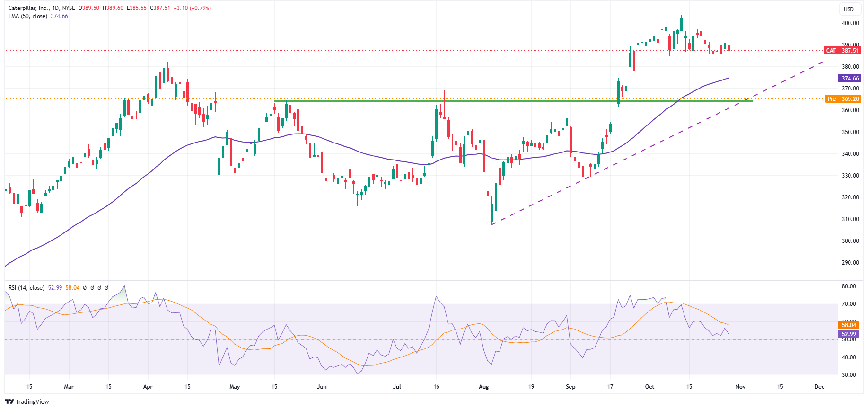The image size is (868, 410).
Task: Click the Aug date label on time axis
Action: [484, 387]
